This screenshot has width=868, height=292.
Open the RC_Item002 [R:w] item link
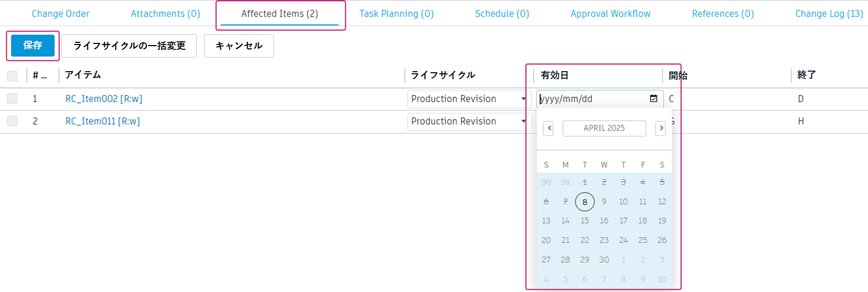pos(104,99)
